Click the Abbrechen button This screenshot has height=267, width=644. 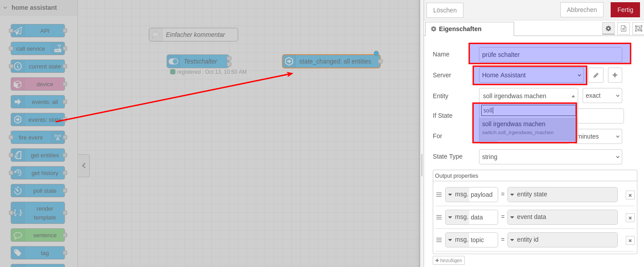coord(581,10)
